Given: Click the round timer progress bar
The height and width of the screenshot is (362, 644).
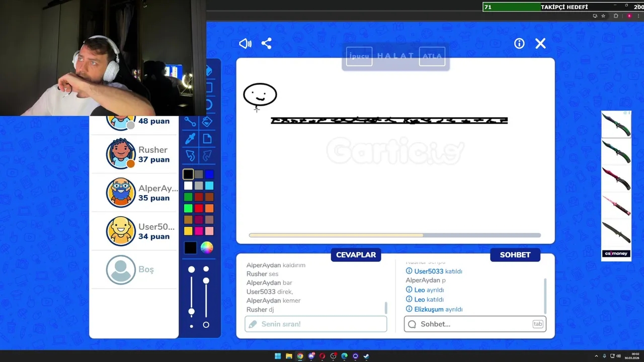Looking at the screenshot, I should 395,235.
